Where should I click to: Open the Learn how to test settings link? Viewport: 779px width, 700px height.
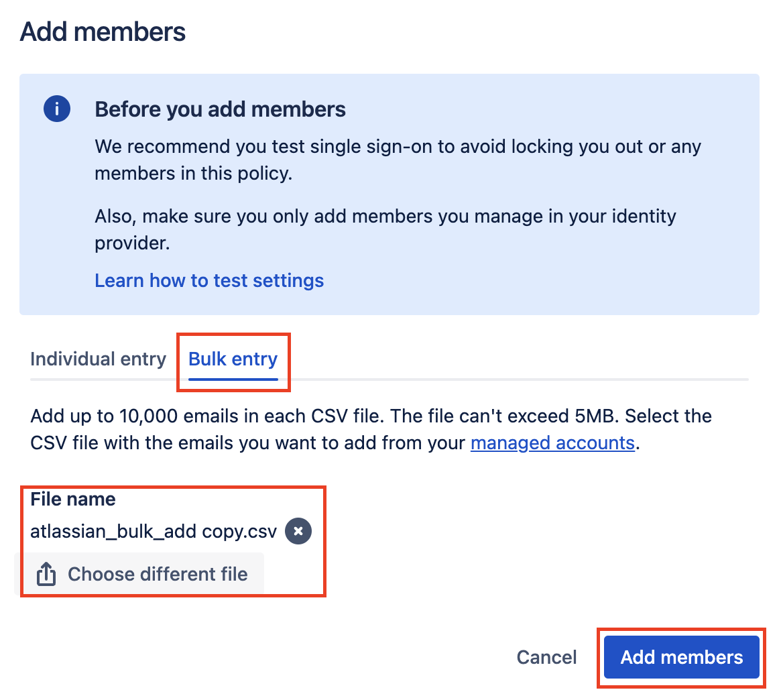pos(208,280)
